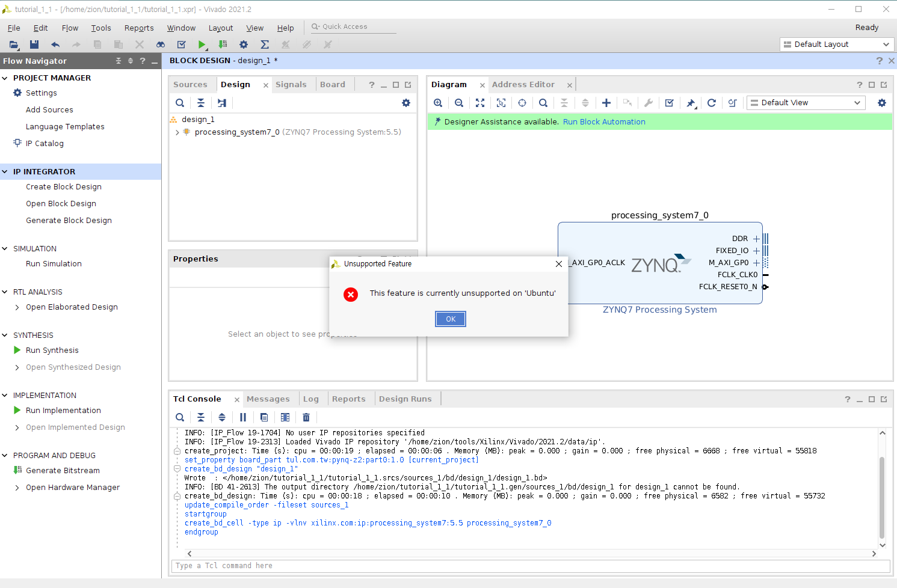This screenshot has height=588, width=897.
Task: Click the pin icon in Diagram toolbar
Action: (x=691, y=103)
